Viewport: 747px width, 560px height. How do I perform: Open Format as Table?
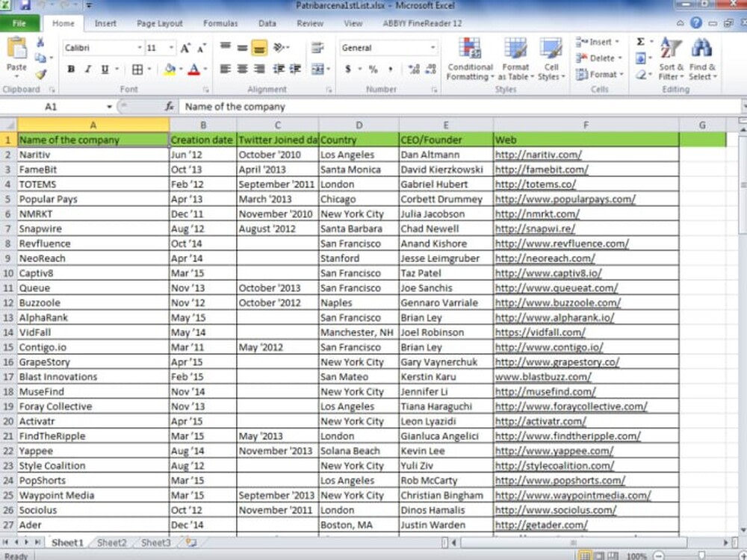pos(515,59)
